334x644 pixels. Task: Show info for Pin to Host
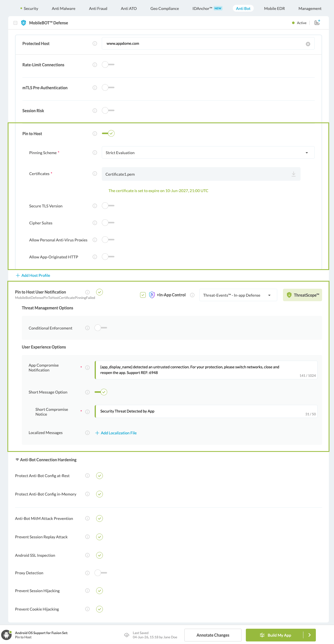click(95, 133)
